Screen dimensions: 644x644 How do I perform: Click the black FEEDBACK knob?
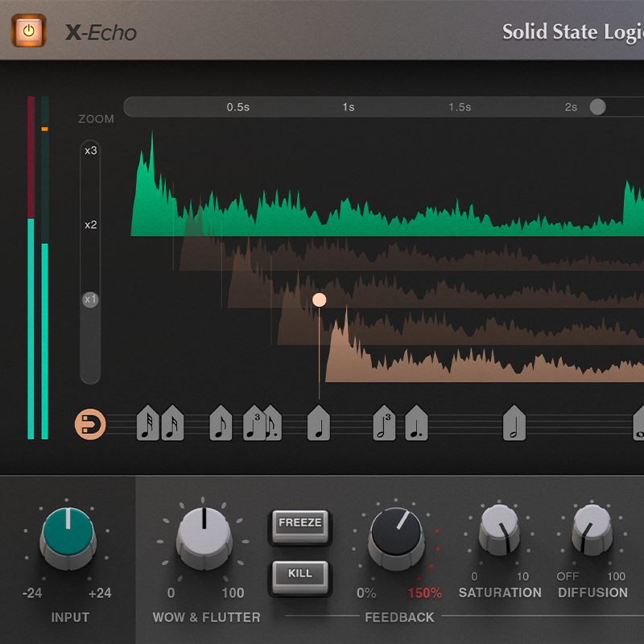pyautogui.click(x=396, y=534)
